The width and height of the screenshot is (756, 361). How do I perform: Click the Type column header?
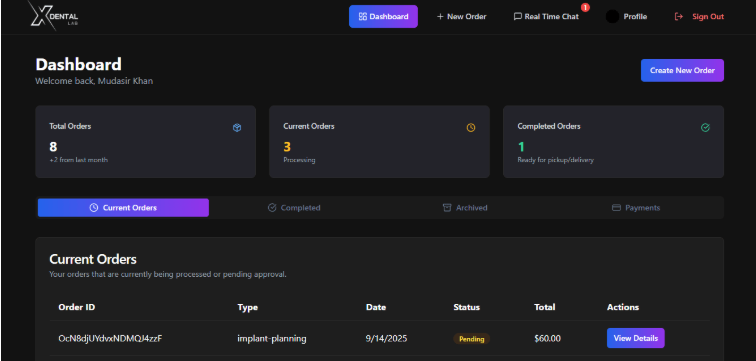point(248,307)
